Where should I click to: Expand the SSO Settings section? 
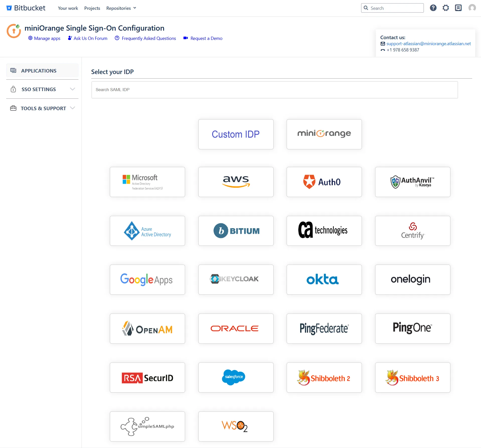(42, 89)
